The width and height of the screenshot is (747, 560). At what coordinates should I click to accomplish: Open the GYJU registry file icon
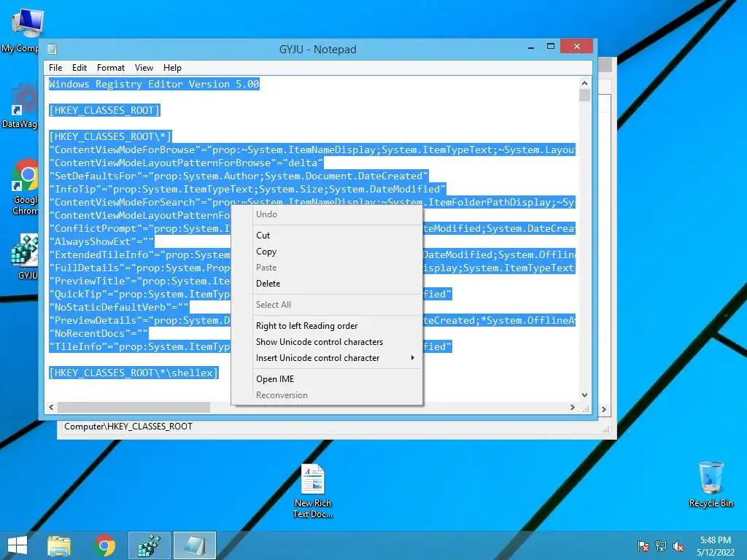[x=26, y=256]
